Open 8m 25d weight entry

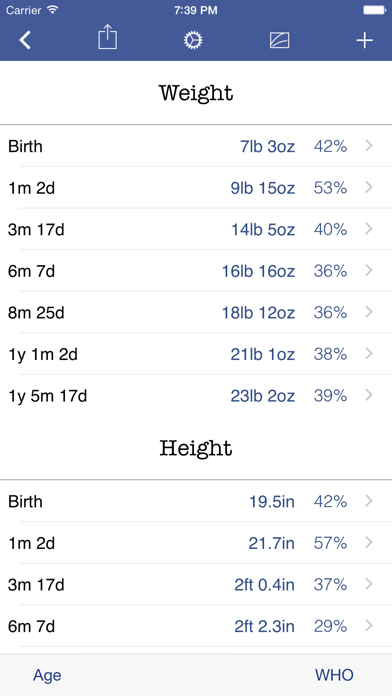click(196, 312)
